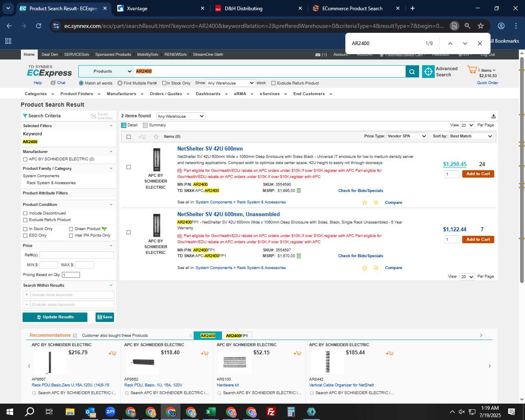The height and width of the screenshot is (420, 525).
Task: Click the Include more keywords field
Action: (68, 294)
